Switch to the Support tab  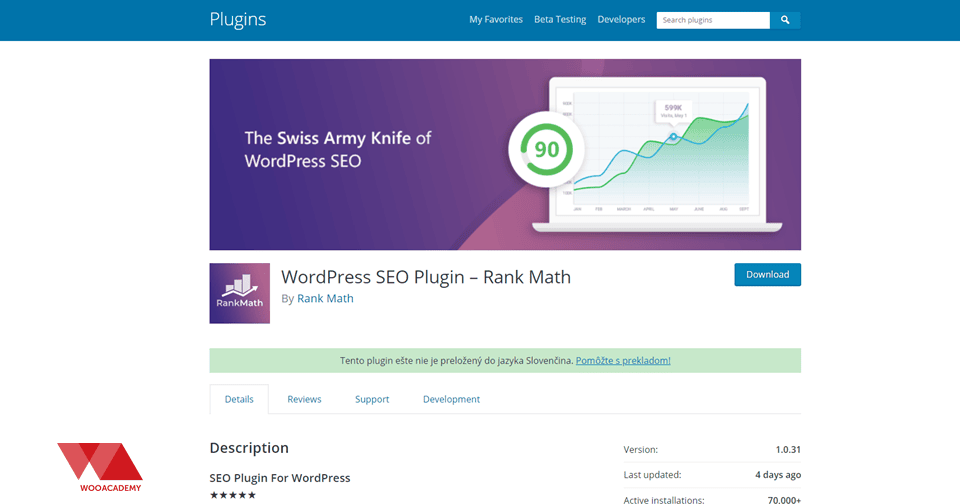click(372, 399)
